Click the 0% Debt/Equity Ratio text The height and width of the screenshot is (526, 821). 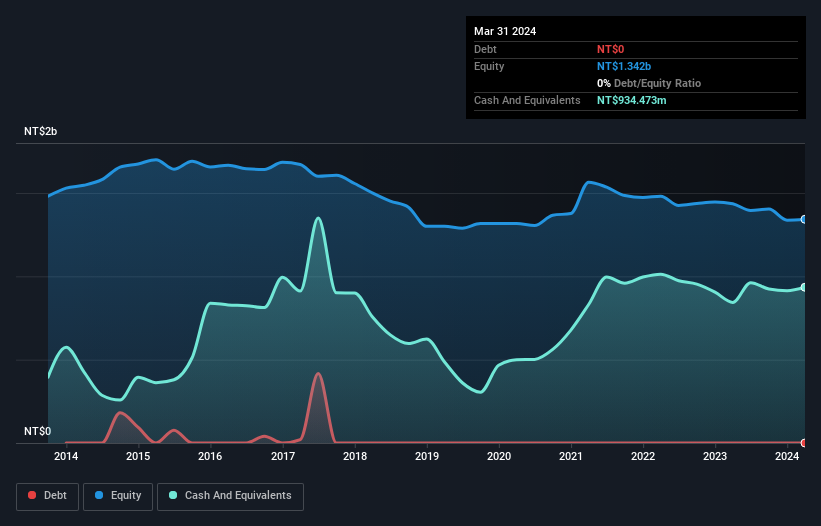pos(649,83)
